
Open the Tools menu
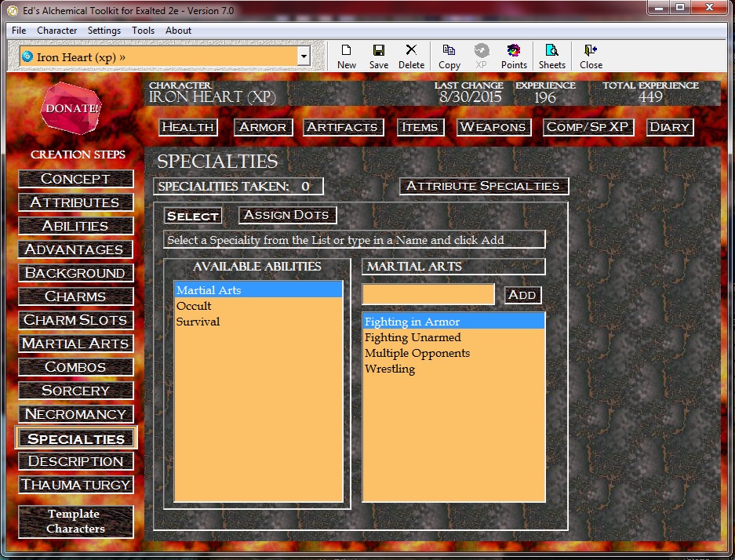(143, 31)
